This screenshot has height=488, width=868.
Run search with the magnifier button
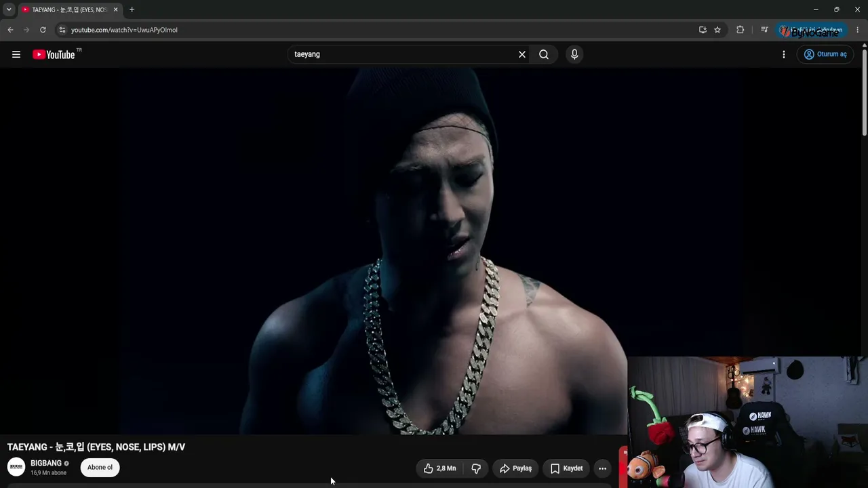[x=544, y=54]
